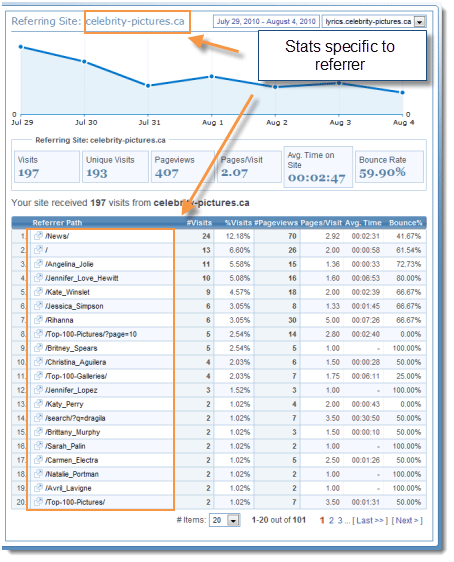Sort table by Bounce% column header
The image size is (454, 562).
(x=406, y=223)
